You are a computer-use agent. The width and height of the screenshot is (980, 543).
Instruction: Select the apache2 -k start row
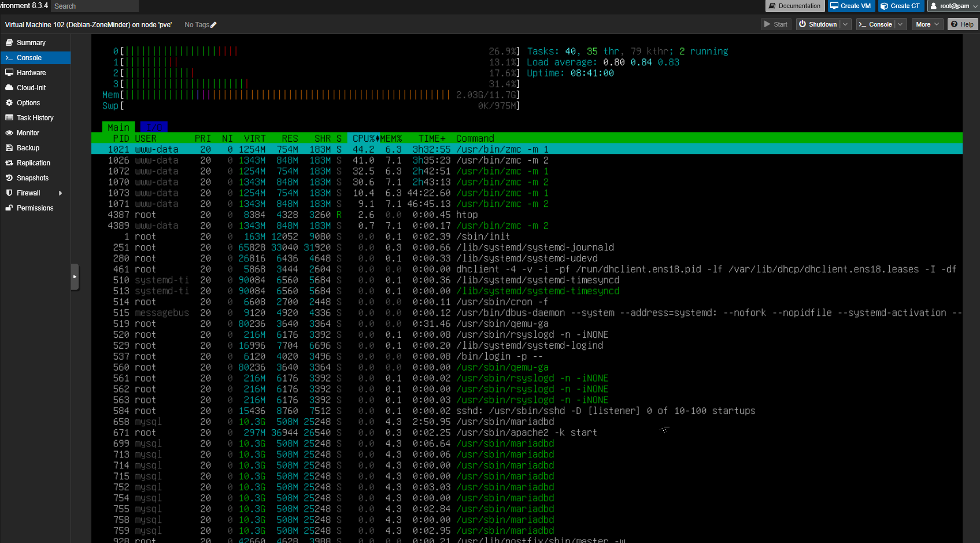[527, 433]
